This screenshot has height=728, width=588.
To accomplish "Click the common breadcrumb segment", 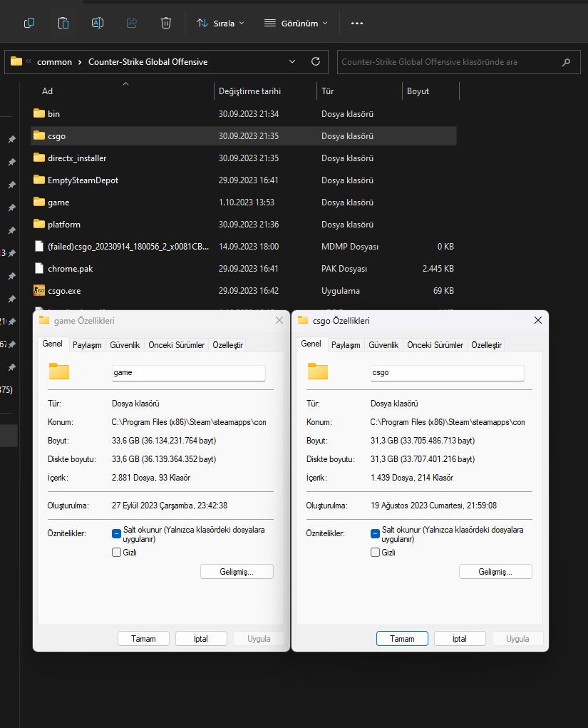I will [x=54, y=62].
